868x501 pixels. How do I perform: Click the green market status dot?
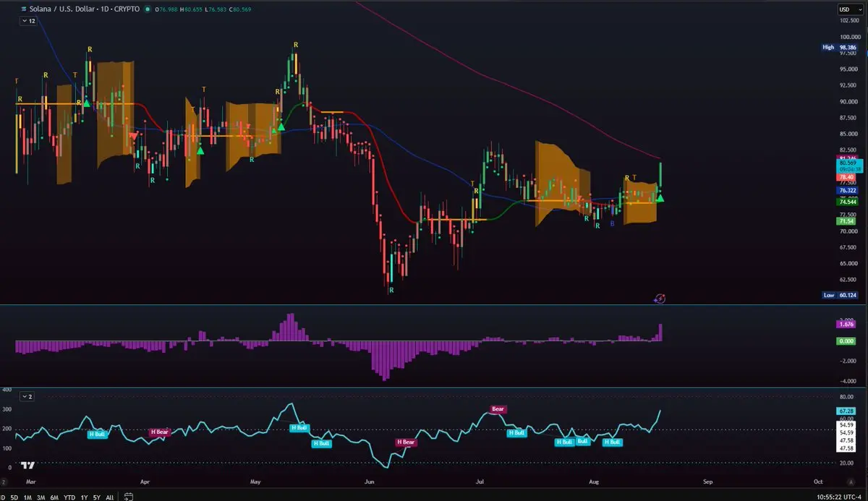(x=148, y=9)
